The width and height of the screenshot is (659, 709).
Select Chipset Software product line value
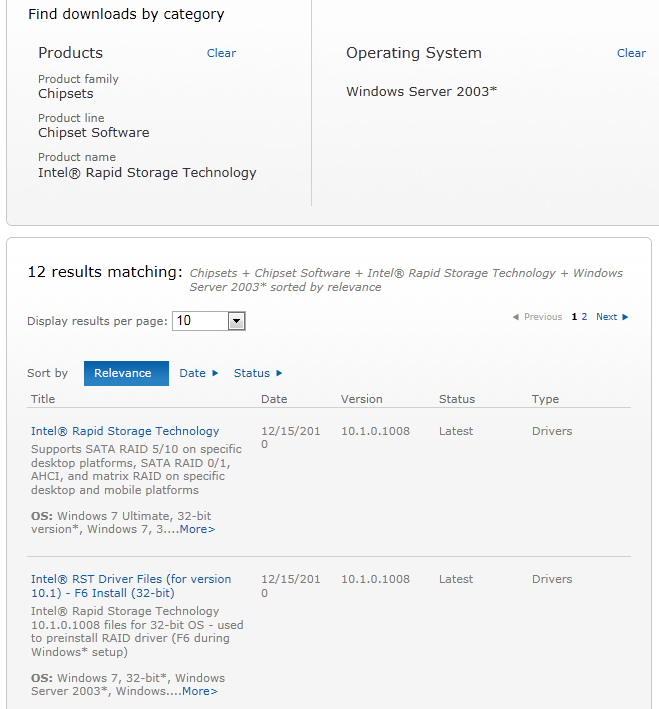pyautogui.click(x=94, y=132)
